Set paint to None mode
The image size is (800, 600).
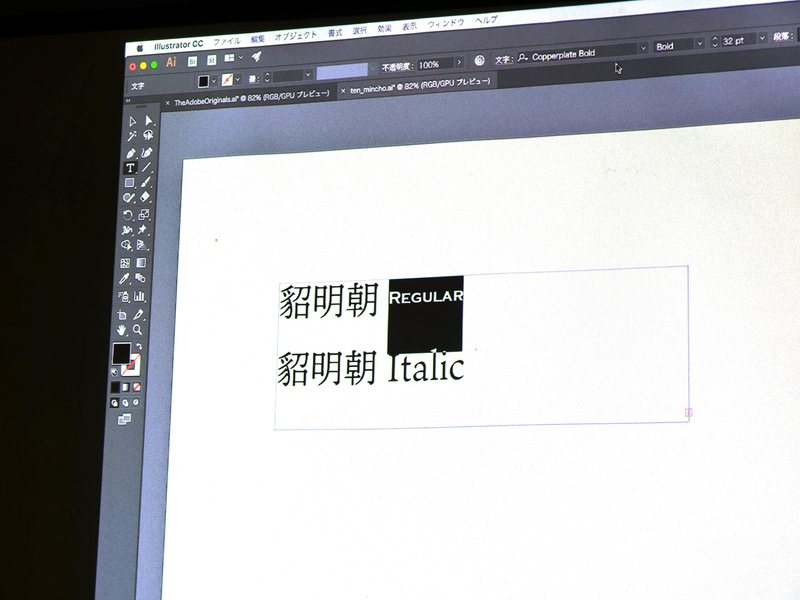click(136, 387)
